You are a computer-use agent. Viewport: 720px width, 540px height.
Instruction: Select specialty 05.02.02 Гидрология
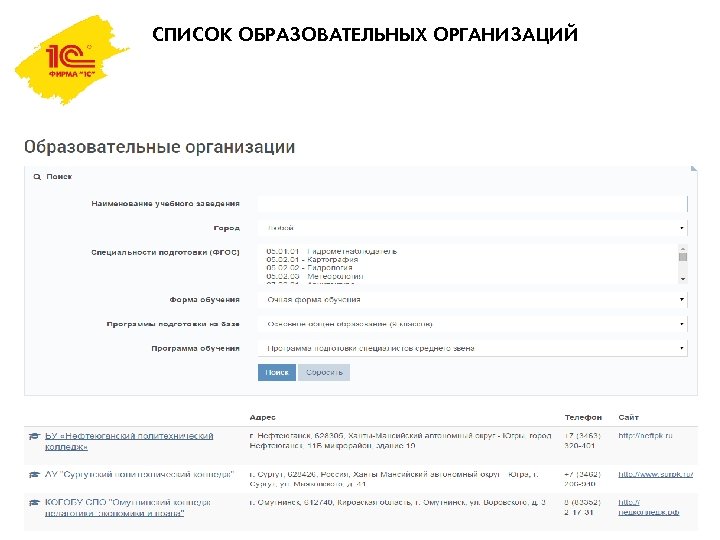pyautogui.click(x=309, y=268)
